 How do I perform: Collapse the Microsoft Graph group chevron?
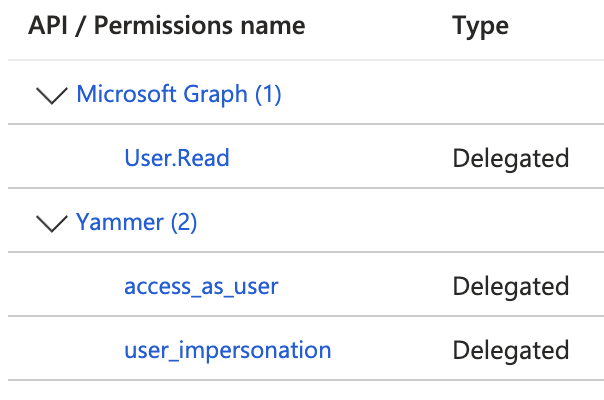tap(52, 95)
